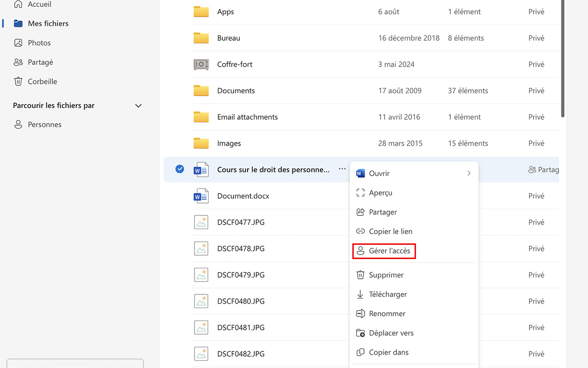The height and width of the screenshot is (368, 588).
Task: Collapse the Parcourir les fichiers par section
Action: 138,105
